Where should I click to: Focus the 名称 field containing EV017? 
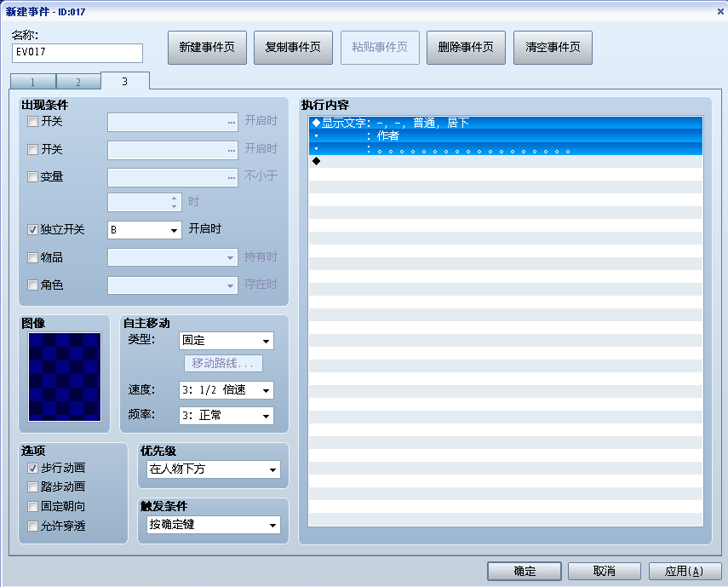[77, 53]
